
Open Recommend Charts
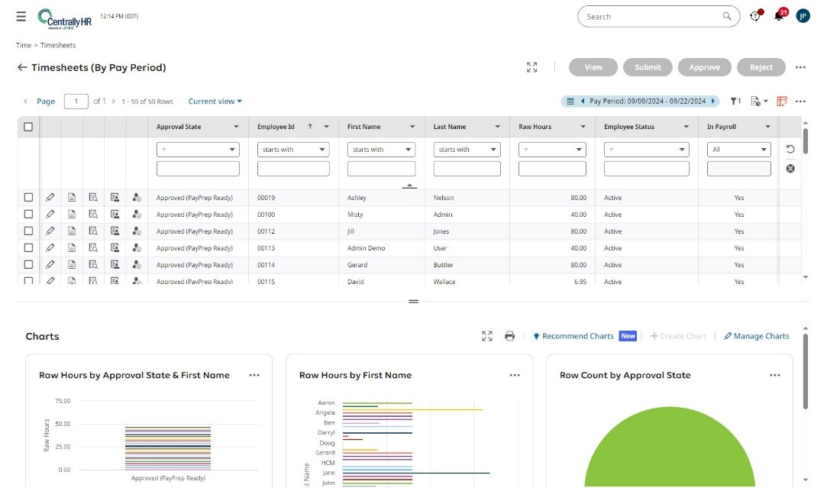tap(573, 336)
